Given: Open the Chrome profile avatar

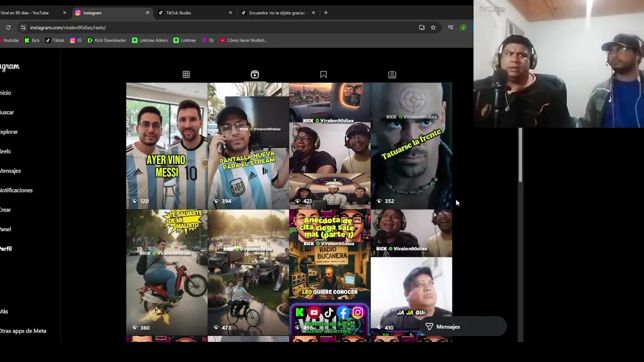Looking at the screenshot, I should click(463, 28).
